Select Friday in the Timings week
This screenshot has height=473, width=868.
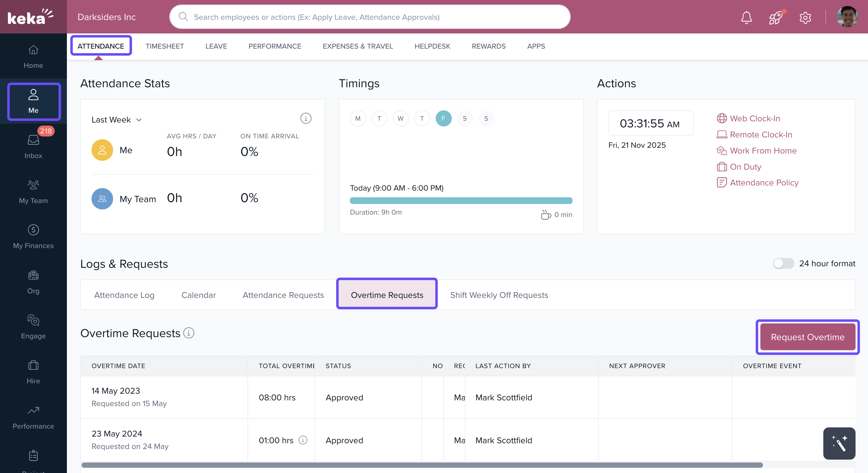(x=443, y=118)
